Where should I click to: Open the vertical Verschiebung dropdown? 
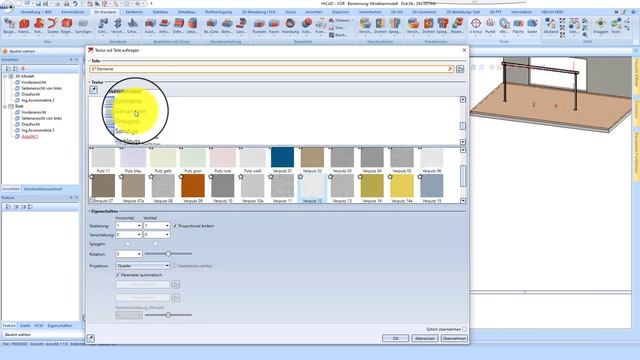pyautogui.click(x=167, y=235)
